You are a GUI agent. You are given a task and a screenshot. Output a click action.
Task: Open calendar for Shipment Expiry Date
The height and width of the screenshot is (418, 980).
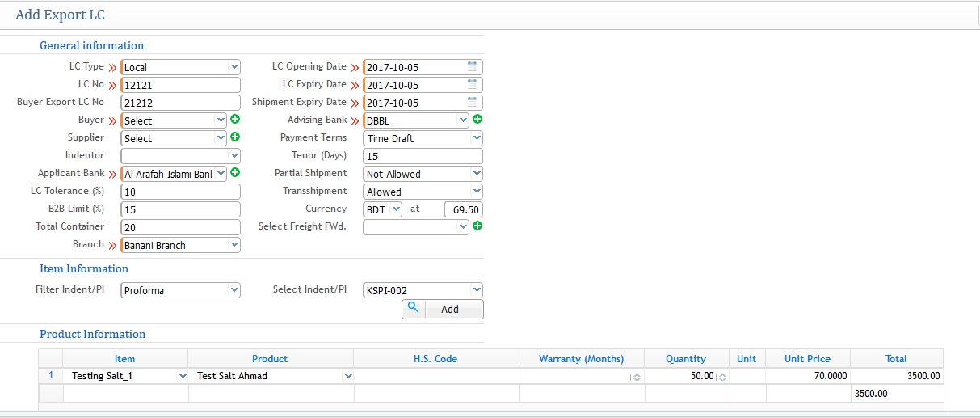point(472,103)
